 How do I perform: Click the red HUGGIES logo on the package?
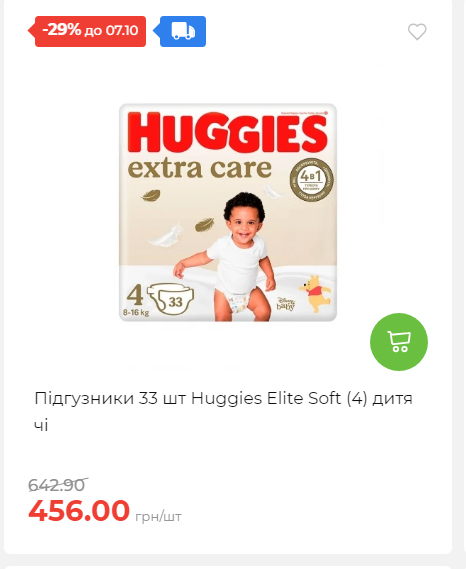pyautogui.click(x=228, y=132)
